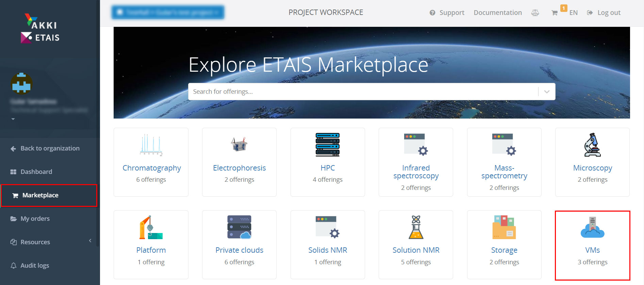The image size is (644, 285).
Task: Open the blue project selector dropdown
Action: [168, 13]
